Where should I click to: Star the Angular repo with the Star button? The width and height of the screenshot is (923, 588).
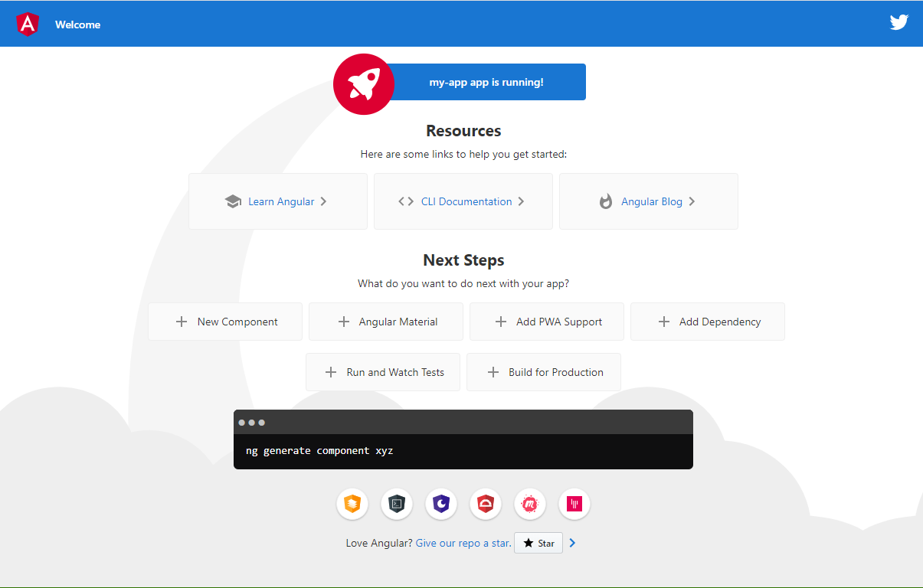pos(538,543)
